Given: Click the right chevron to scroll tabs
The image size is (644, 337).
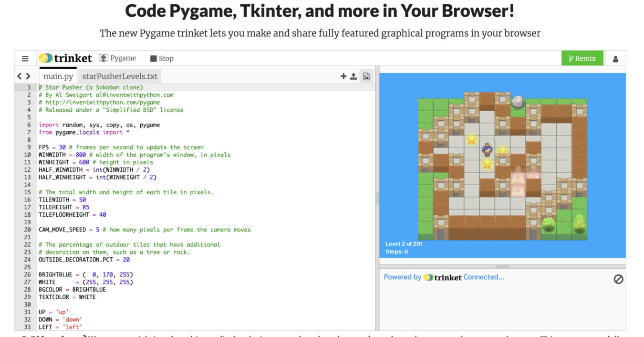Looking at the screenshot, I should (28, 76).
